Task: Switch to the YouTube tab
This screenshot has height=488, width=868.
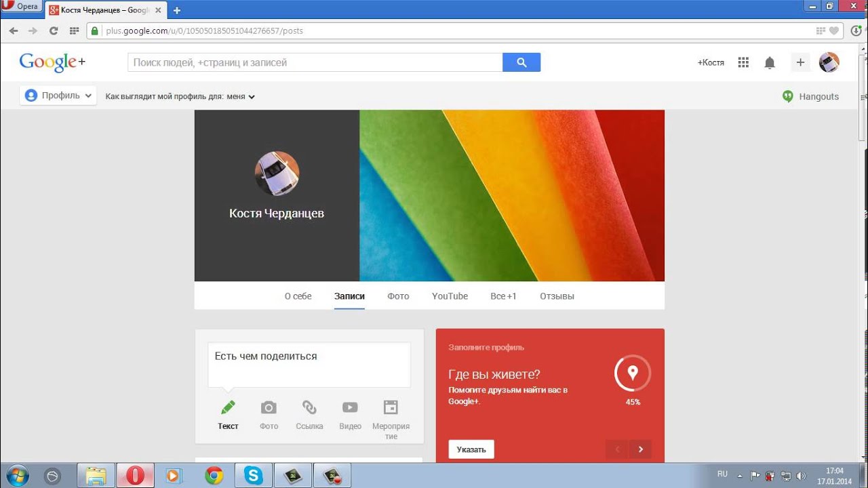Action: pyautogui.click(x=450, y=296)
